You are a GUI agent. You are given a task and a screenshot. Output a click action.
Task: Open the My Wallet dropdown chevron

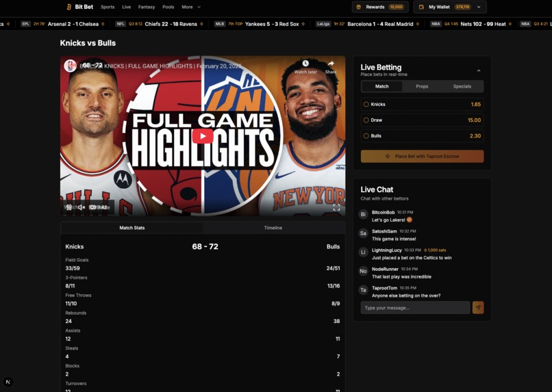click(x=479, y=7)
